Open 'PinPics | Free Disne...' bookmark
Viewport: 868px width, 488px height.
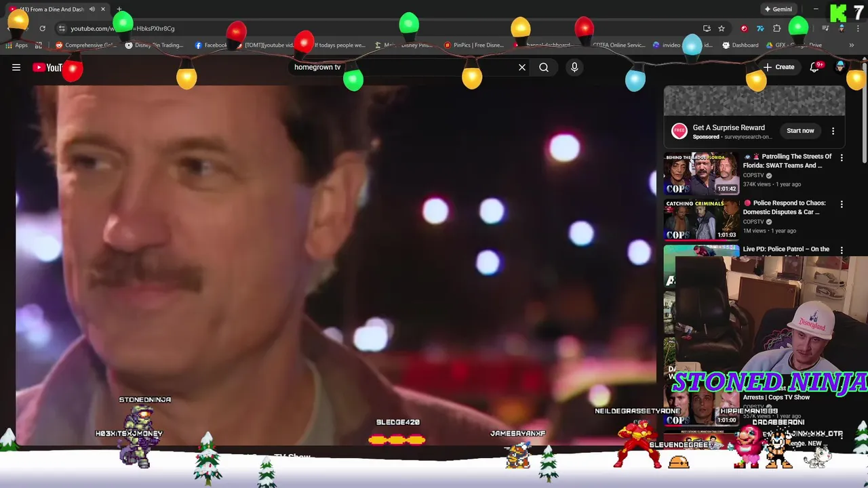(473, 45)
